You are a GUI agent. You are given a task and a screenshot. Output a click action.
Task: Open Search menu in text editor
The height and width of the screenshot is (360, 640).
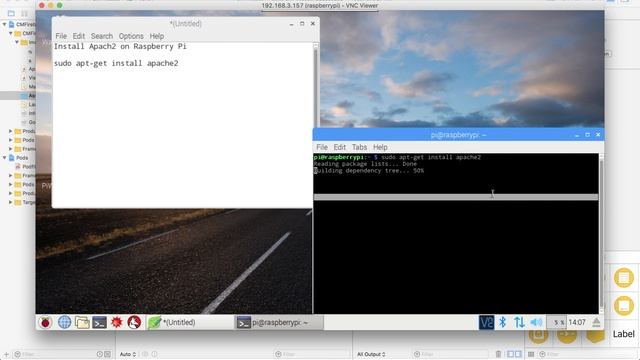[102, 36]
